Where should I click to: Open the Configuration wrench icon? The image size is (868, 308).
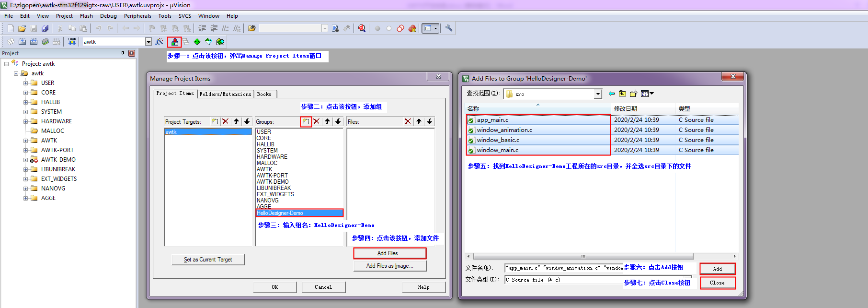449,28
